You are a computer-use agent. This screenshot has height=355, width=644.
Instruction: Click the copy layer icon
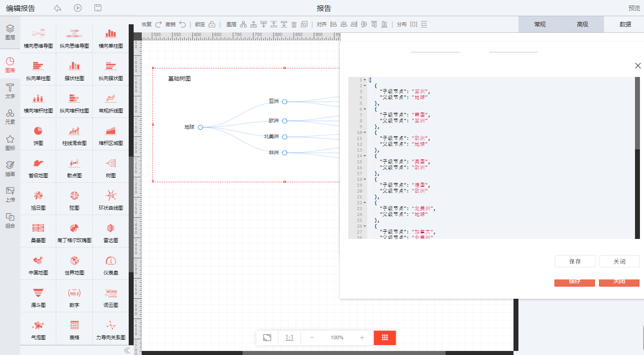(304, 24)
